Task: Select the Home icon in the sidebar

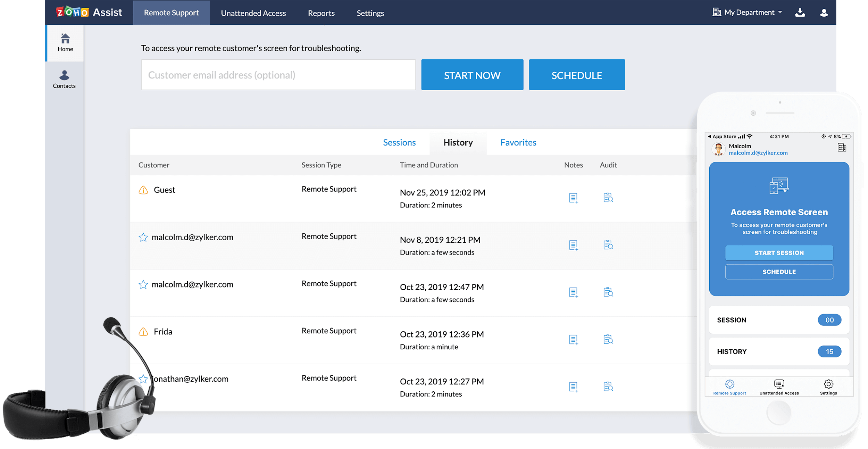Action: click(x=65, y=42)
